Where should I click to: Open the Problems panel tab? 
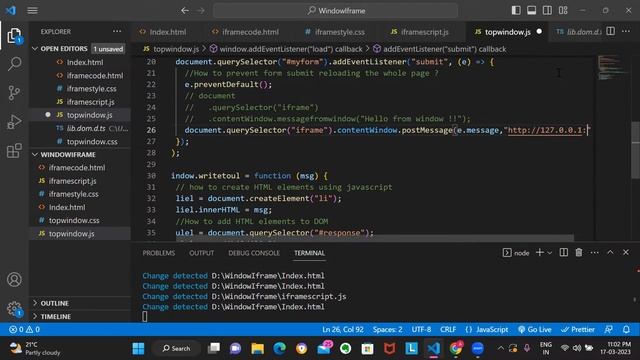point(159,253)
